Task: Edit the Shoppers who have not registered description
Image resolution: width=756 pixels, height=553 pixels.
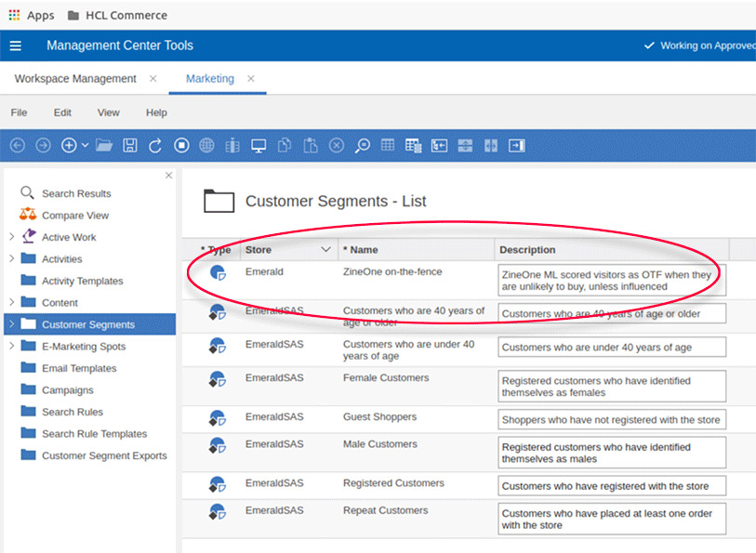Action: pos(612,419)
